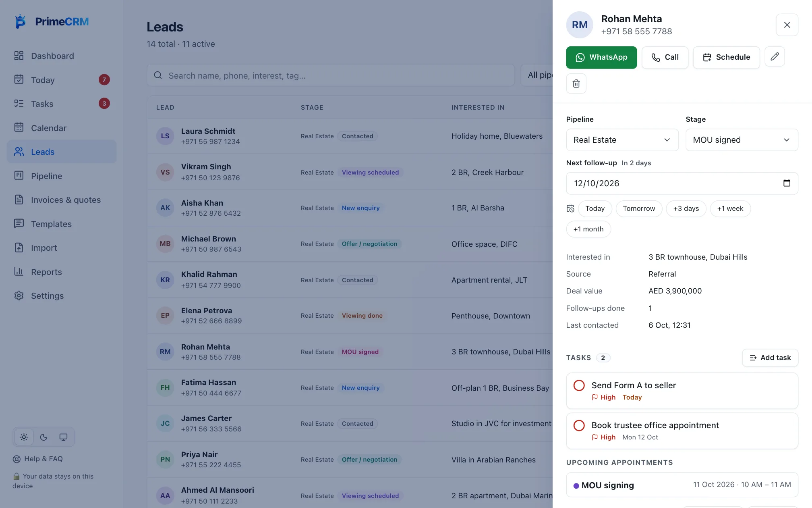Set follow-up to +1 week
The width and height of the screenshot is (812, 508).
tap(730, 208)
